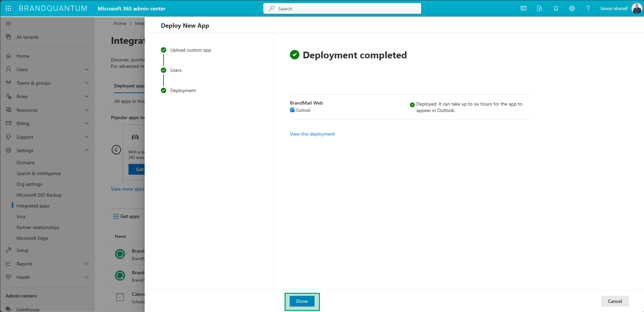Click the Settings gear icon in sidebar
Image resolution: width=644 pixels, height=312 pixels.
[x=8, y=150]
